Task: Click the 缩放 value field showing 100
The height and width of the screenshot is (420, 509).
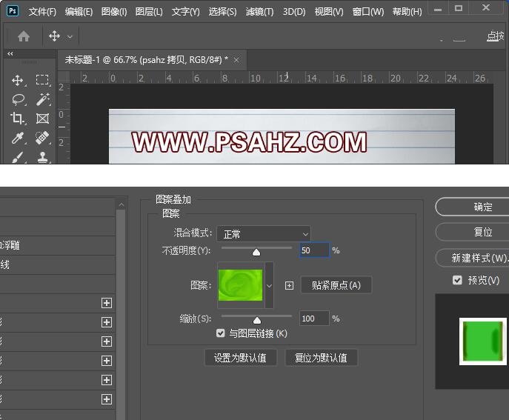Action: click(314, 319)
